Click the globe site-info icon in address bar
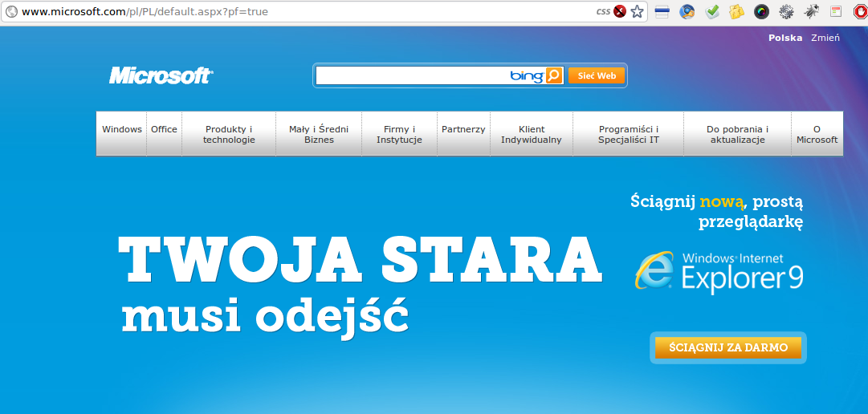 11,11
